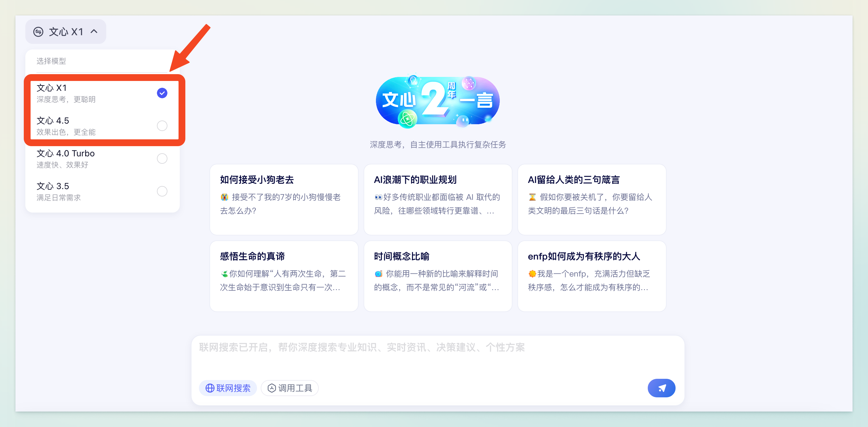Screen dimensions: 868x427
Task: Click the hexagon icon on 调用工具
Action: pos(272,388)
